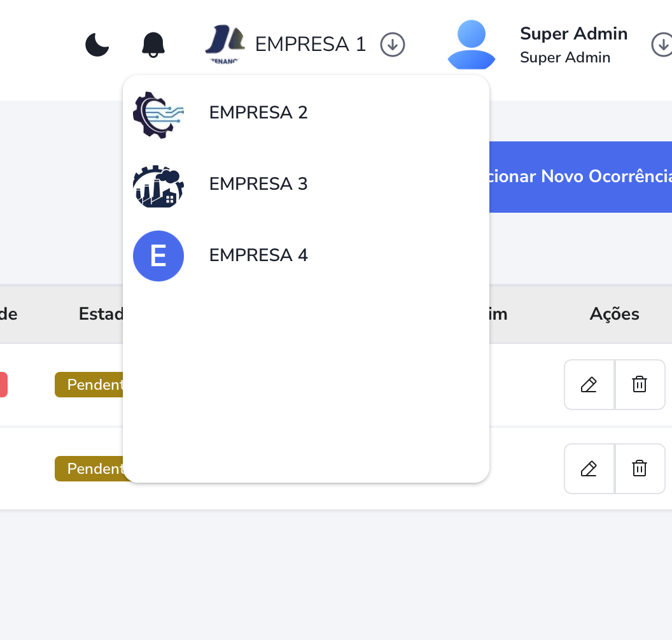Screen dimensions: 672x640
Task: Select EMPRESA 4 from the company list
Action: 258,255
